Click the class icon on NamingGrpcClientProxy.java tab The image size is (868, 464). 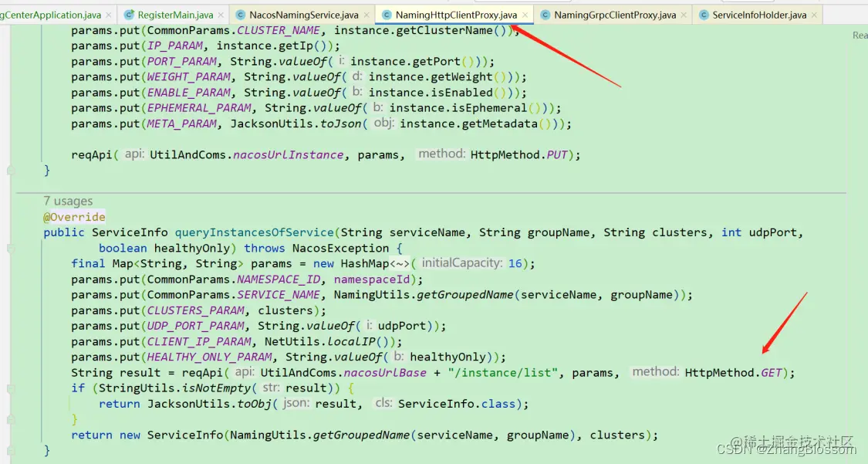pos(545,15)
